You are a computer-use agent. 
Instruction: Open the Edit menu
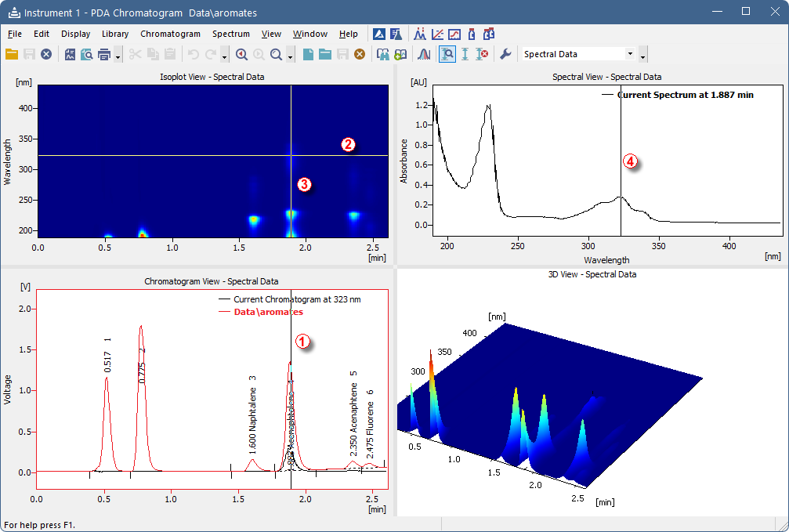point(42,34)
